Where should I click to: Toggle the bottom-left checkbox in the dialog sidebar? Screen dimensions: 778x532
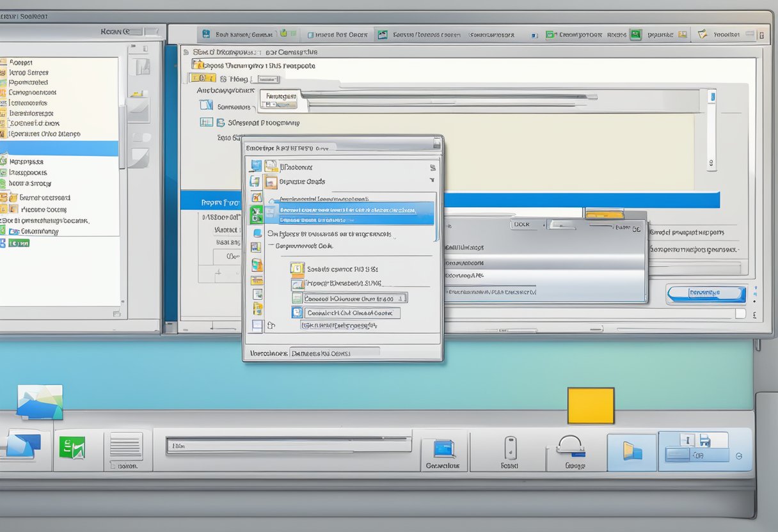257,325
